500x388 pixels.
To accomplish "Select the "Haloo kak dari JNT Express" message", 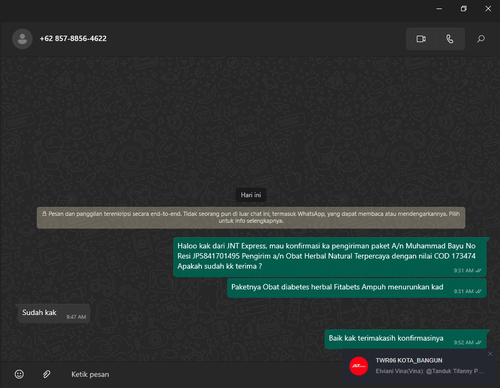I will coord(330,257).
